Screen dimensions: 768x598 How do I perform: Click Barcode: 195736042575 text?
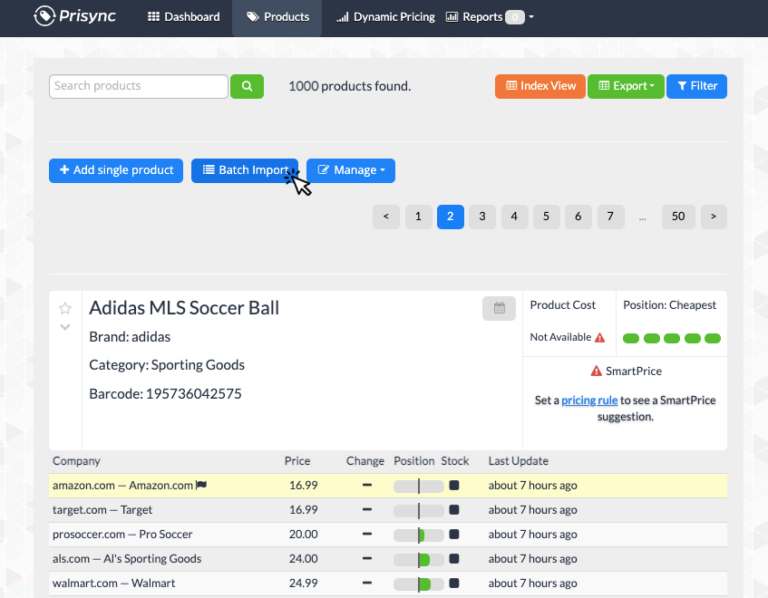[165, 394]
